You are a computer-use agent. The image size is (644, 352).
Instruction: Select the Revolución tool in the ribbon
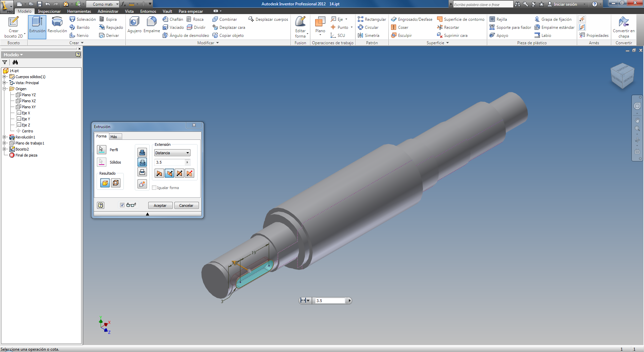[57, 25]
